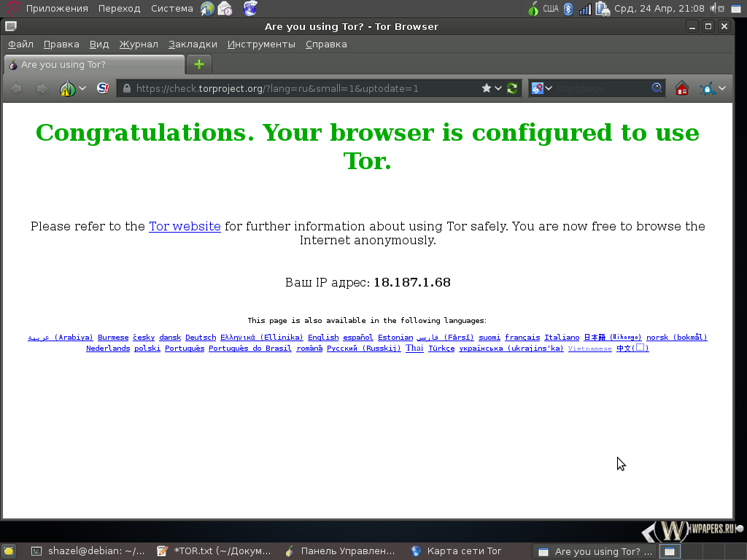
Task: Click the search magnifier icon
Action: point(657,88)
